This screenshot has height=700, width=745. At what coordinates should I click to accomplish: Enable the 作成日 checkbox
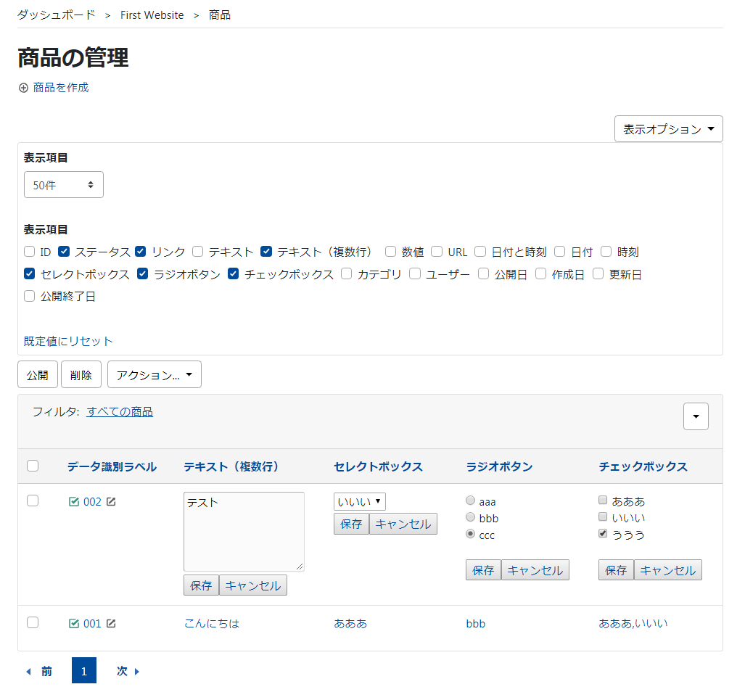[540, 273]
